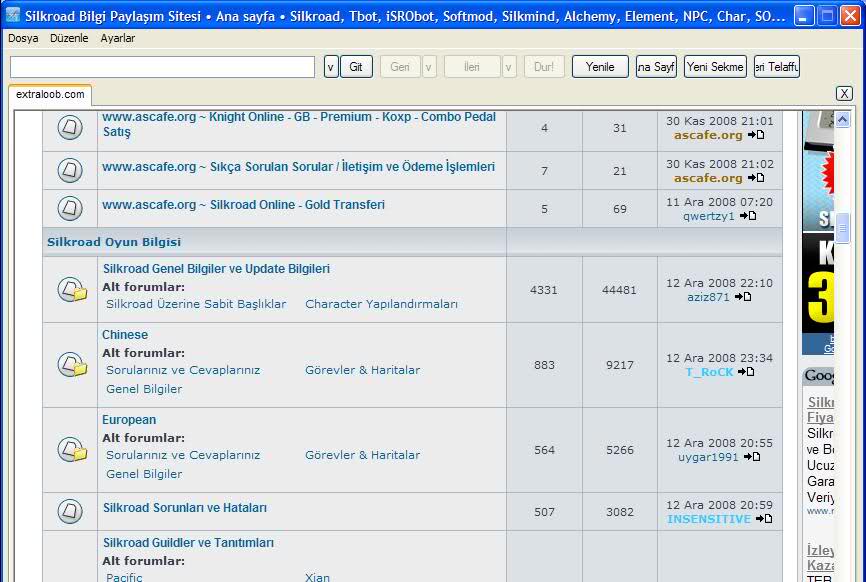Screen dimensions: 866x582
Task: Click the date 12 Ara 2008 20:59
Action: (719, 505)
